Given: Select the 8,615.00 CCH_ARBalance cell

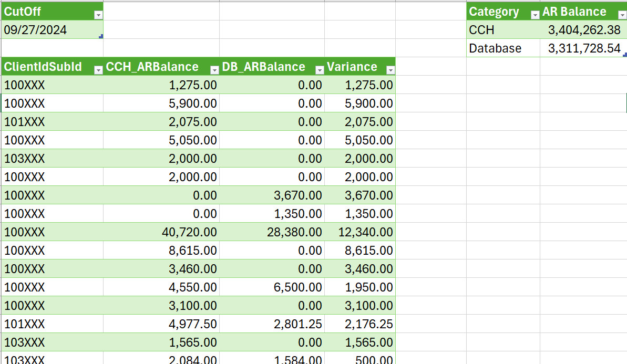Looking at the screenshot, I should click(x=161, y=250).
